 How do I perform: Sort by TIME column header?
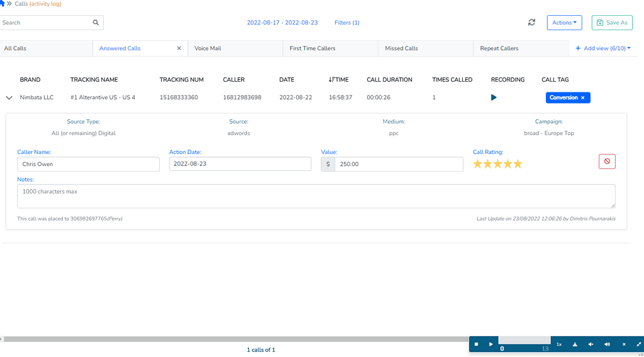[x=338, y=80]
